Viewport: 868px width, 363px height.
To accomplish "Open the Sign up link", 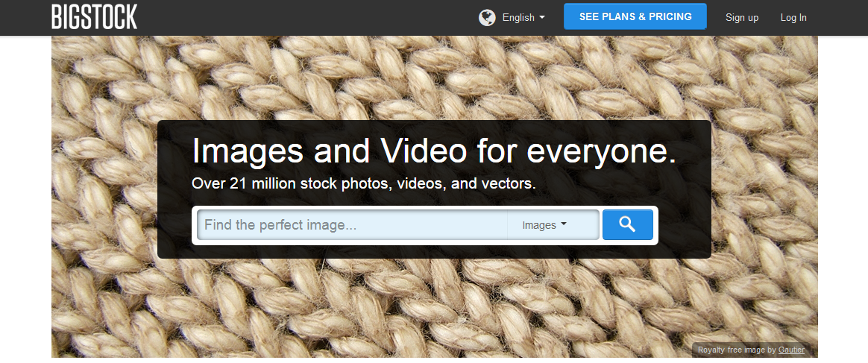I will coord(742,18).
